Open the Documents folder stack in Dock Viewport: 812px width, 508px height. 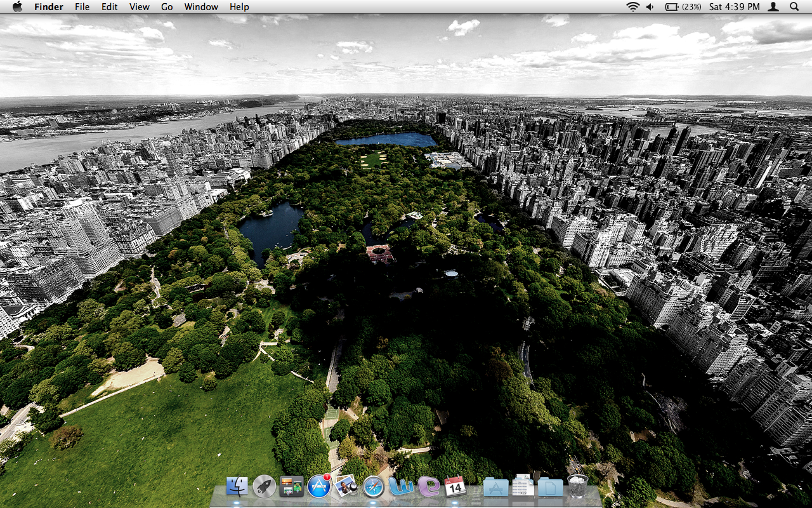coord(550,487)
